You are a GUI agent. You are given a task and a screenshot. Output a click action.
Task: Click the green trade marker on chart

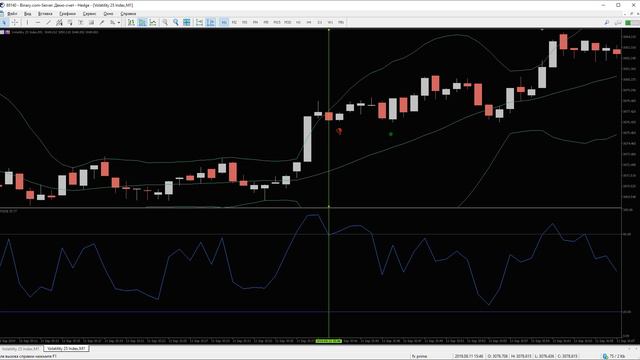click(391, 134)
